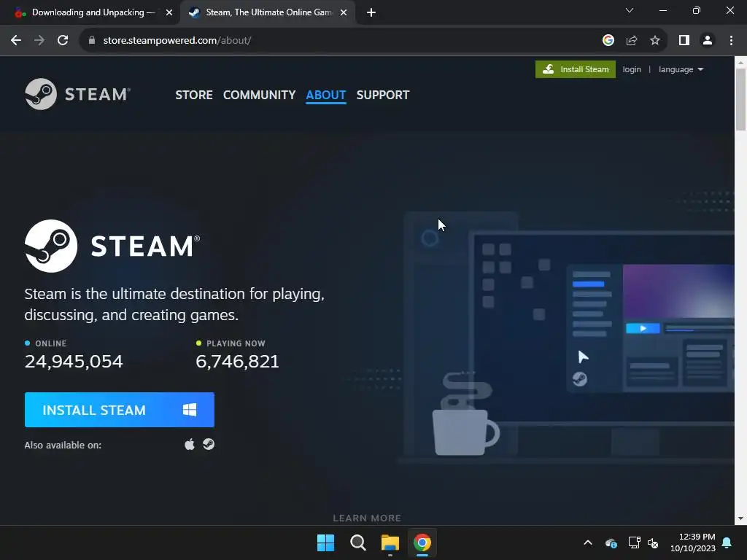The width and height of the screenshot is (747, 560).
Task: Open a new browser tab
Action: tap(371, 13)
